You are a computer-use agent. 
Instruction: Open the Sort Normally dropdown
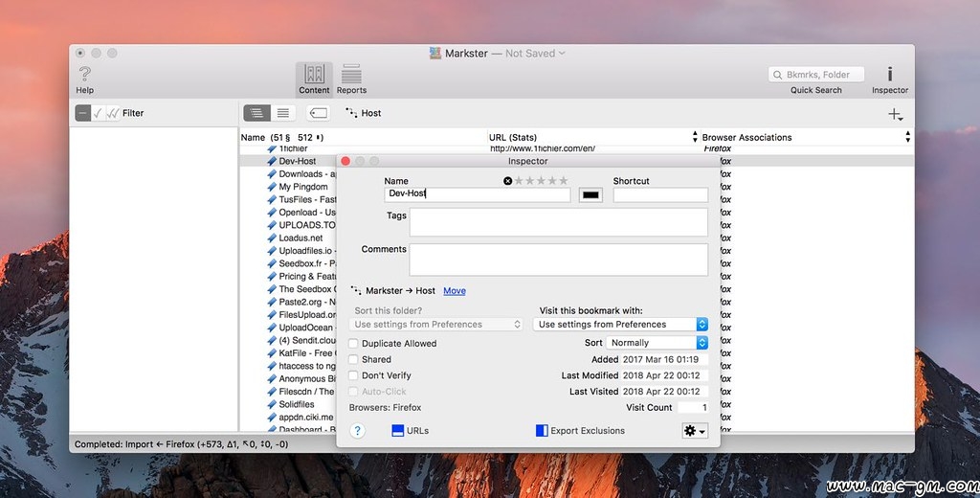(657, 343)
